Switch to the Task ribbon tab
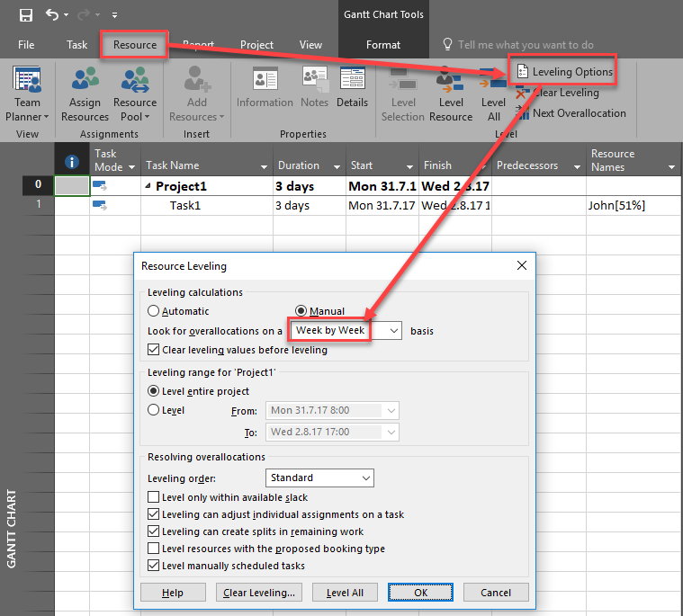This screenshot has width=683, height=616. 76,45
